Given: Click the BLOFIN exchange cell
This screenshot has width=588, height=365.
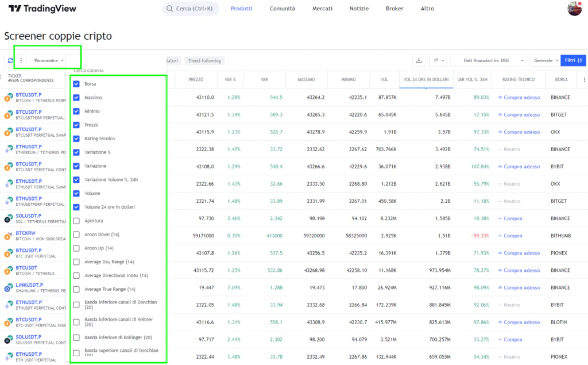Looking at the screenshot, I should click(559, 322).
